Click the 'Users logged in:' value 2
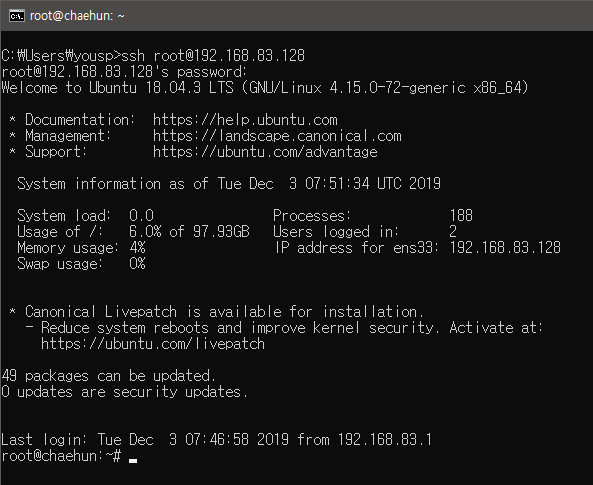The image size is (593, 485). click(x=453, y=232)
